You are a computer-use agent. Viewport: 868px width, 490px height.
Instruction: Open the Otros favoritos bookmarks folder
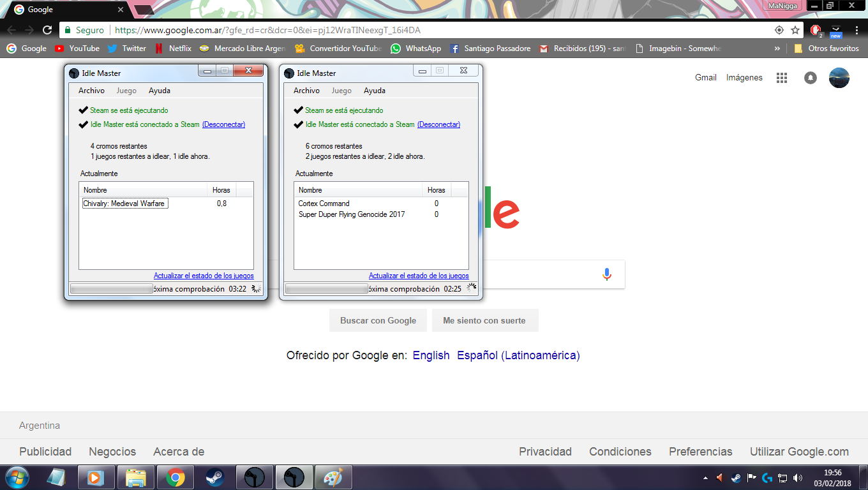[827, 48]
